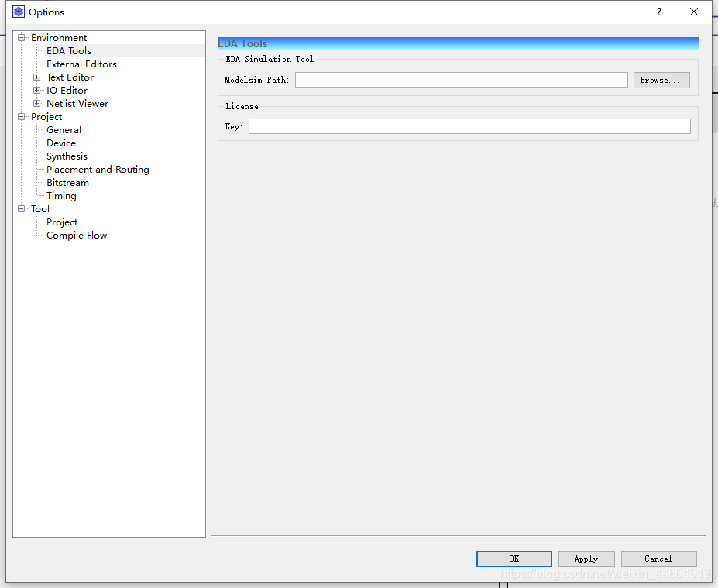Open External Editors settings
718x588 pixels.
point(81,64)
